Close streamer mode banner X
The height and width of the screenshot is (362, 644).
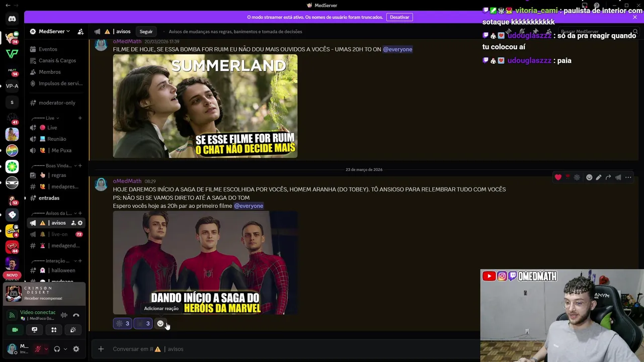[x=635, y=17]
